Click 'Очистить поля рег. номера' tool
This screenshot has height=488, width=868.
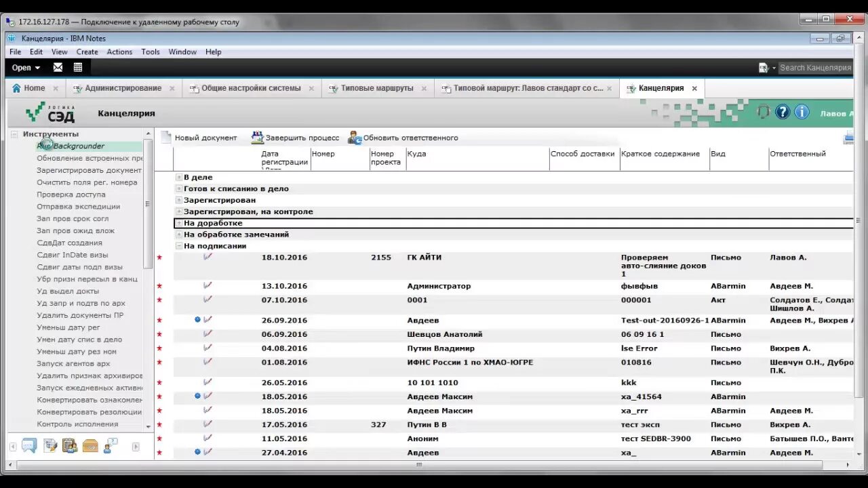[87, 182]
